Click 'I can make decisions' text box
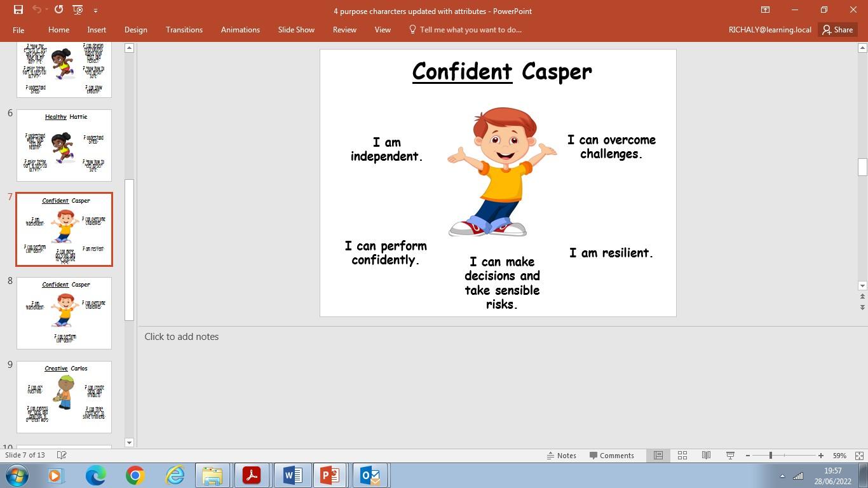 [x=502, y=283]
